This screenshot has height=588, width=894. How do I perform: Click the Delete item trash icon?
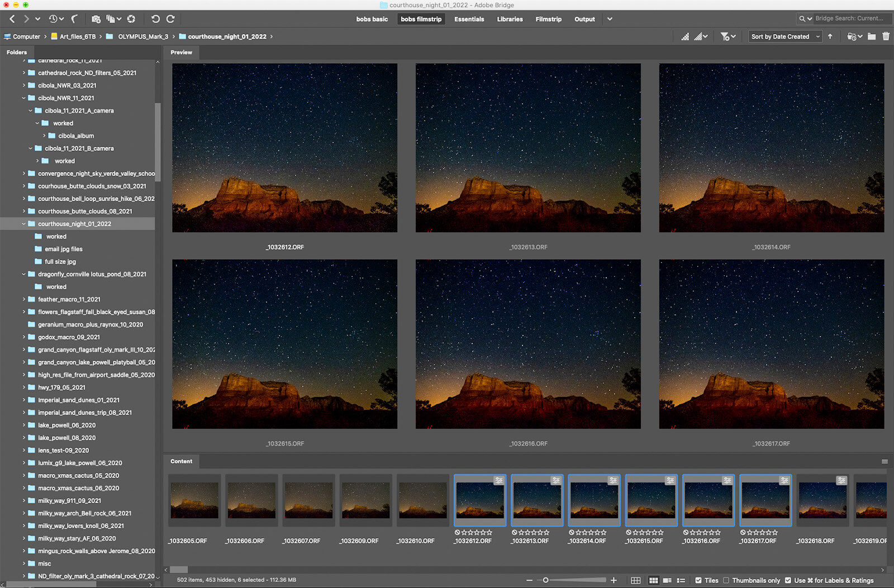886,36
